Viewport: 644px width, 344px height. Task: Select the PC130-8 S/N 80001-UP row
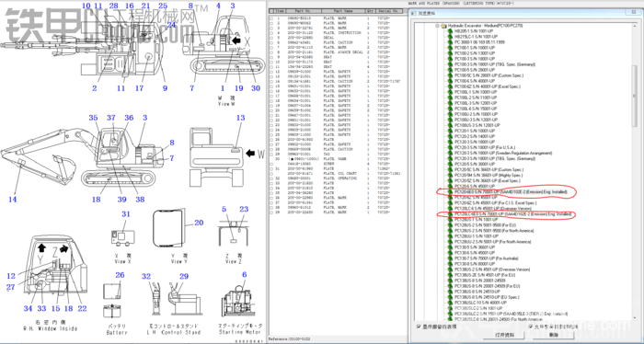(x=475, y=264)
